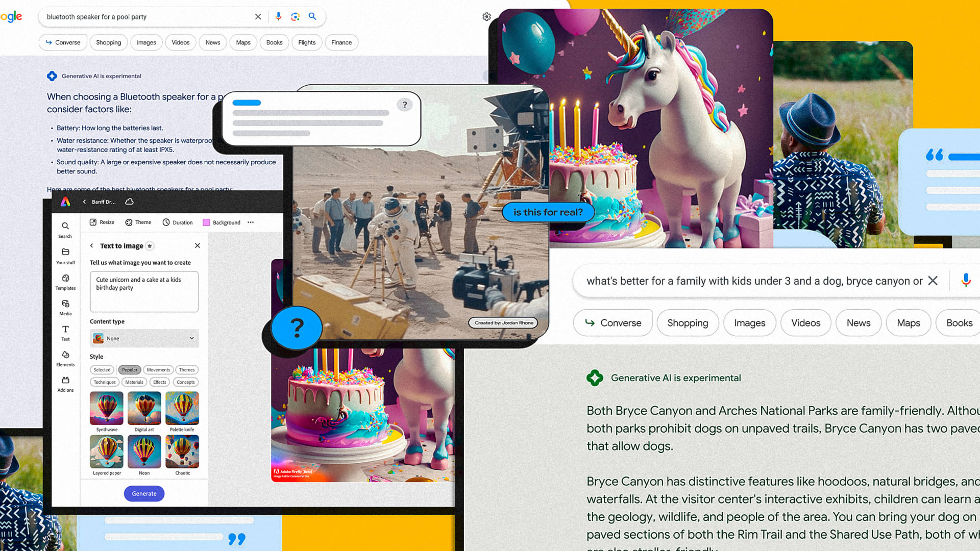Toggle the Movements style filter chip
Image resolution: width=980 pixels, height=551 pixels.
tap(158, 370)
